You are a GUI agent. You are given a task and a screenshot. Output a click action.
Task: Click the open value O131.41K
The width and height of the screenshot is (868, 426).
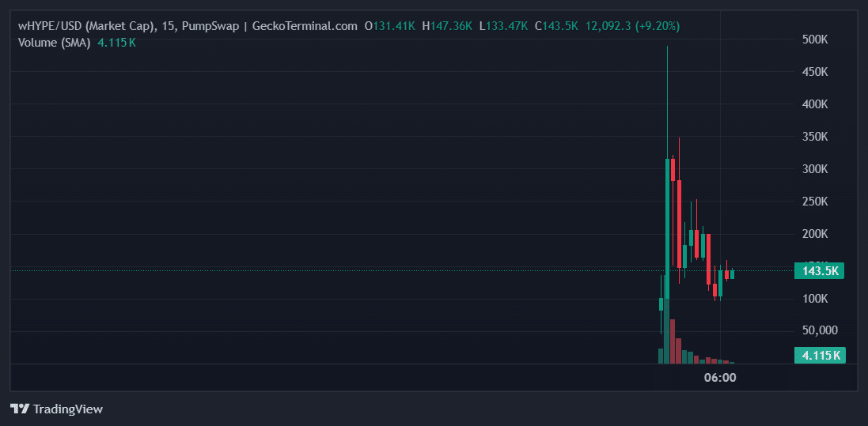[x=390, y=26]
